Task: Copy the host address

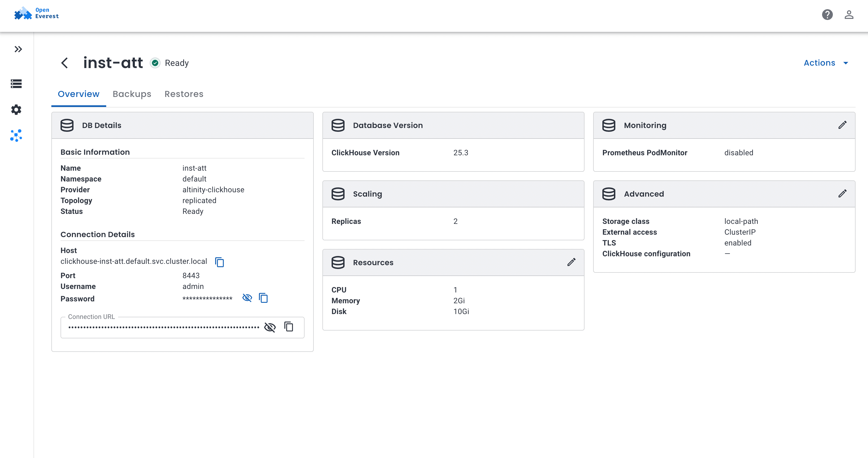Action: [x=219, y=262]
